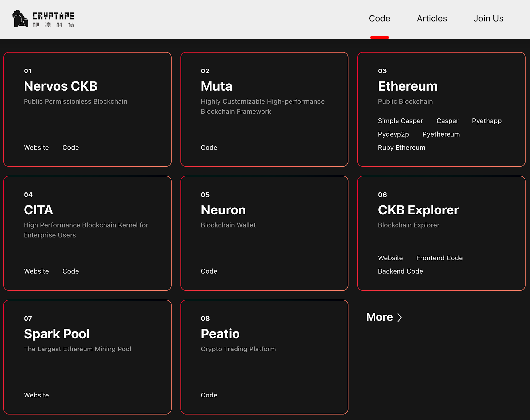Open the Backend Code link
The width and height of the screenshot is (530, 420).
[400, 271]
